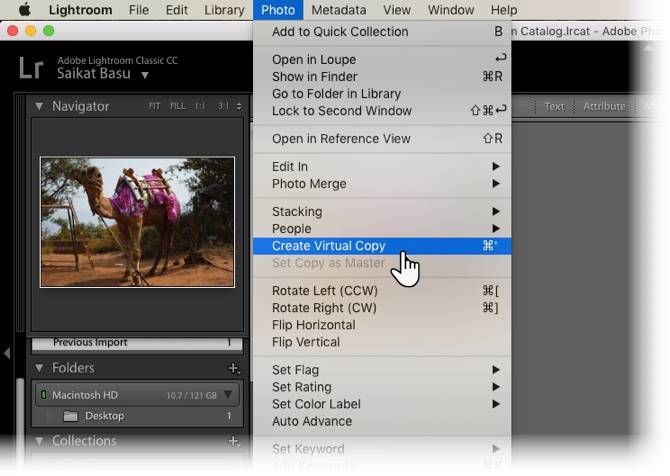Image resolution: width=670 pixels, height=476 pixels.
Task: Open the Lightroom application menu
Action: point(80,10)
